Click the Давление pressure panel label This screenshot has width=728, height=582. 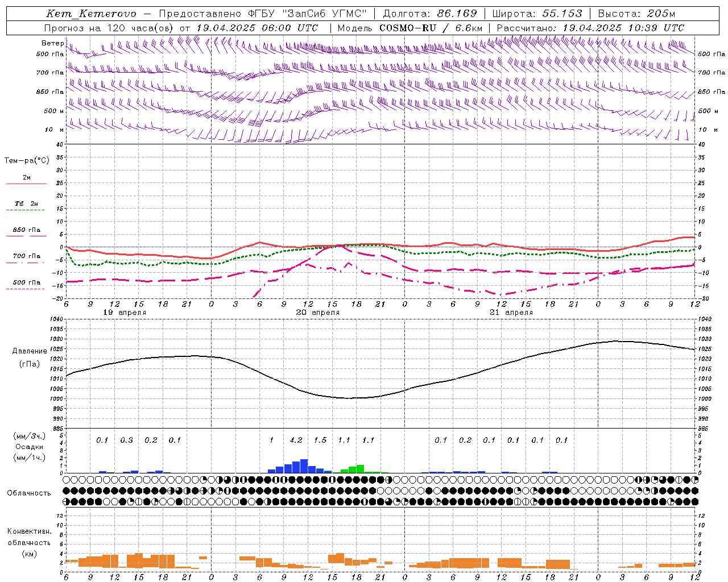pyautogui.click(x=30, y=351)
